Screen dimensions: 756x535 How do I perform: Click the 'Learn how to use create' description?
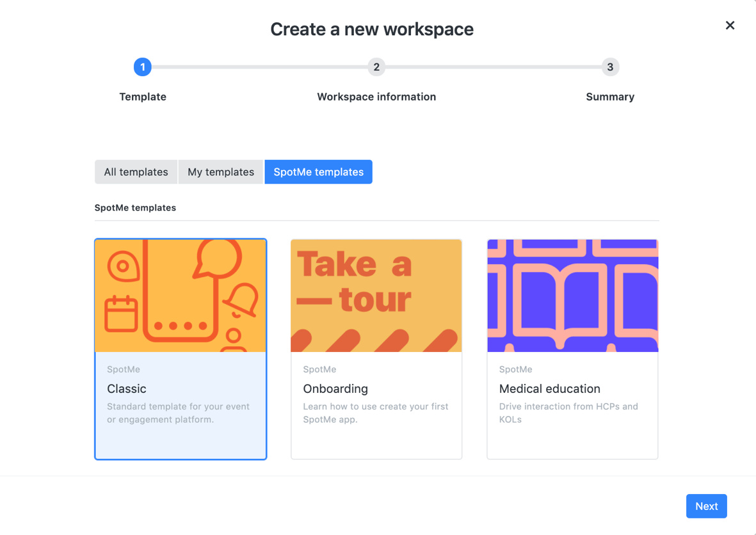tap(376, 413)
